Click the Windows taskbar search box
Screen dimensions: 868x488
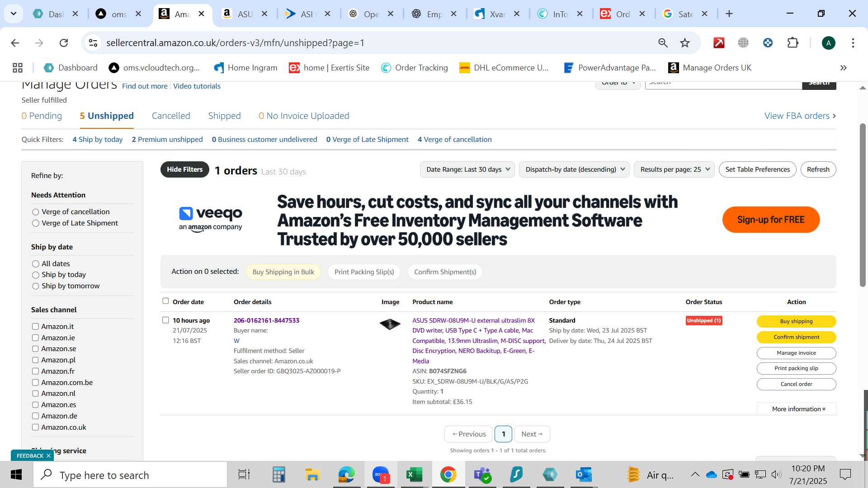tap(130, 475)
